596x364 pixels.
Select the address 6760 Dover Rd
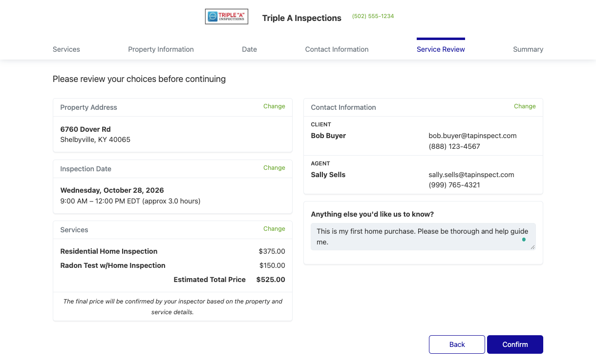pyautogui.click(x=85, y=129)
